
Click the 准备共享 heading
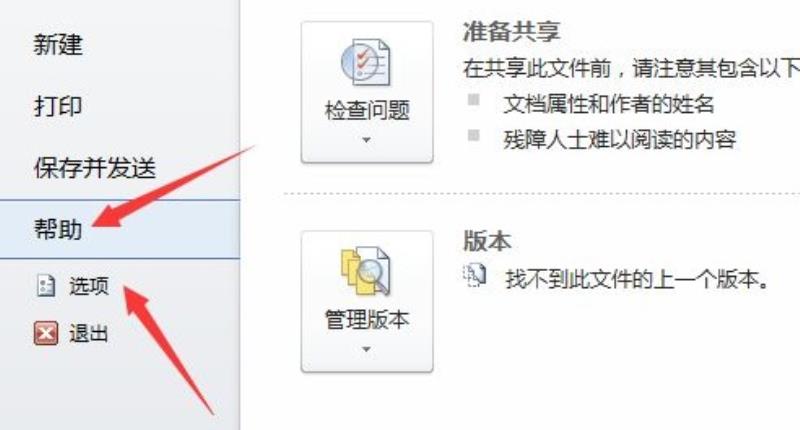[511, 32]
